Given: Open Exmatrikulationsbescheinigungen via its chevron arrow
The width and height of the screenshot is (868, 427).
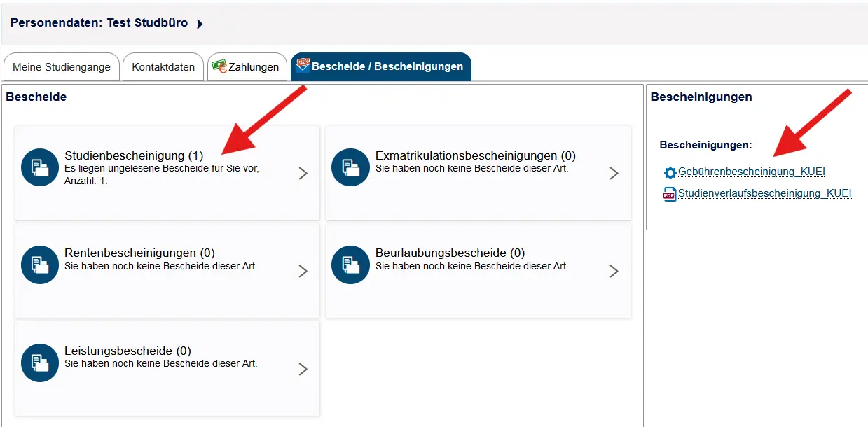Looking at the screenshot, I should pyautogui.click(x=614, y=174).
